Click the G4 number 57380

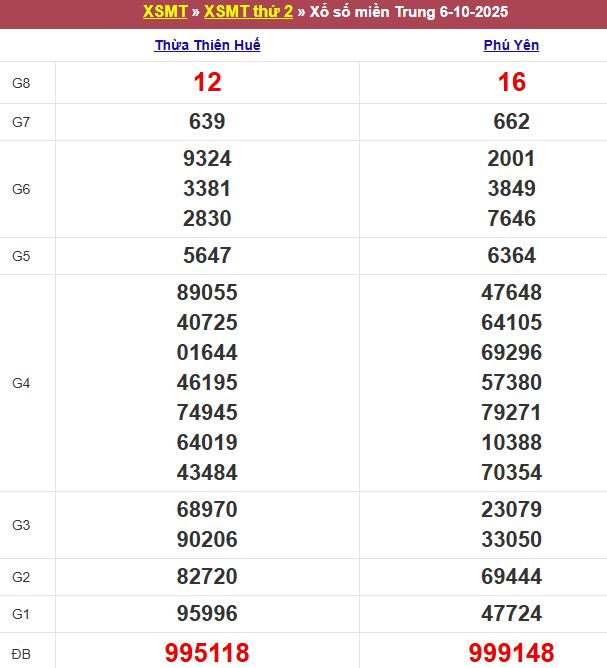[511, 382]
